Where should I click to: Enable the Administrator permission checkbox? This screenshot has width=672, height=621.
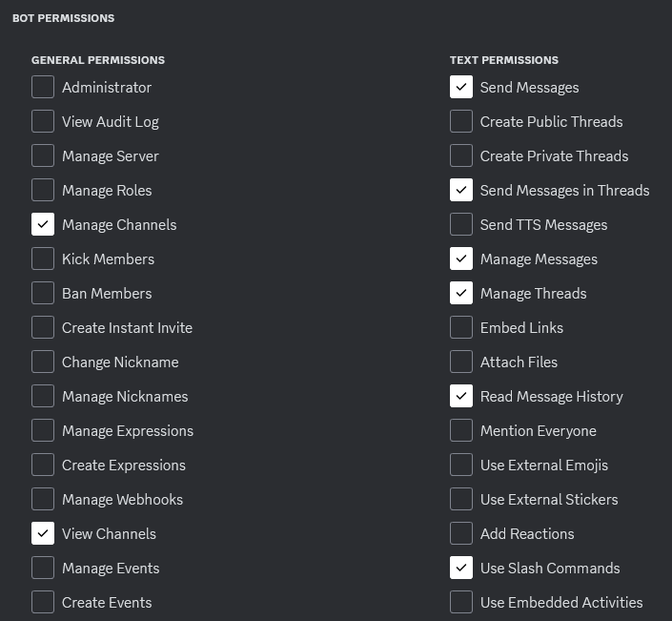tap(43, 87)
